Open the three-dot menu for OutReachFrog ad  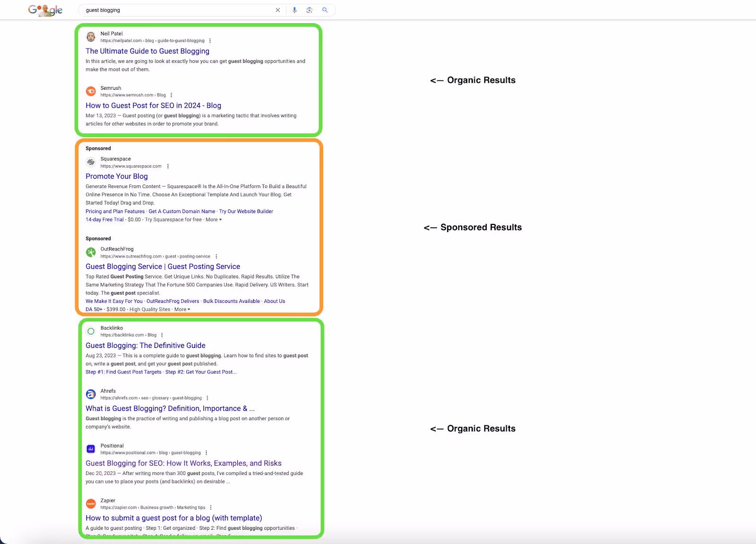[216, 256]
